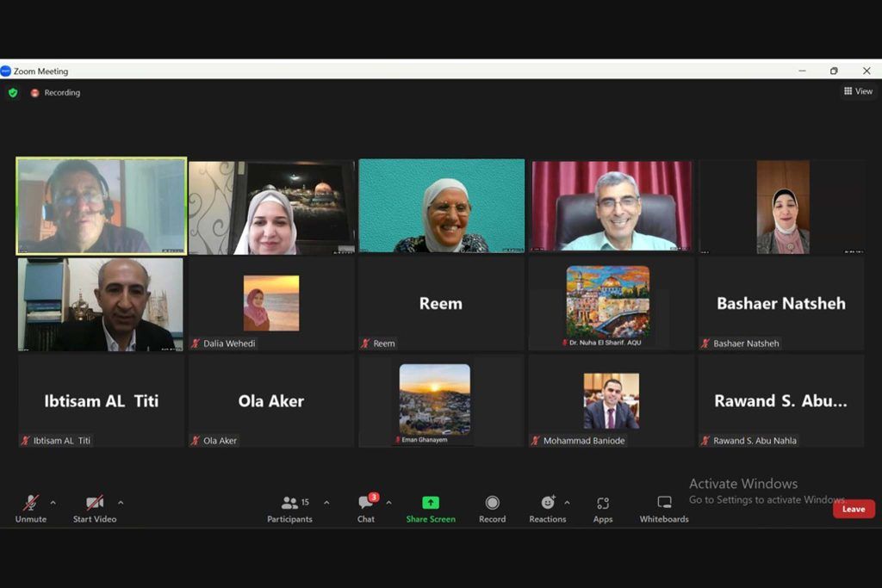The width and height of the screenshot is (882, 588).
Task: Select the Ola Aker participant tile
Action: click(271, 401)
